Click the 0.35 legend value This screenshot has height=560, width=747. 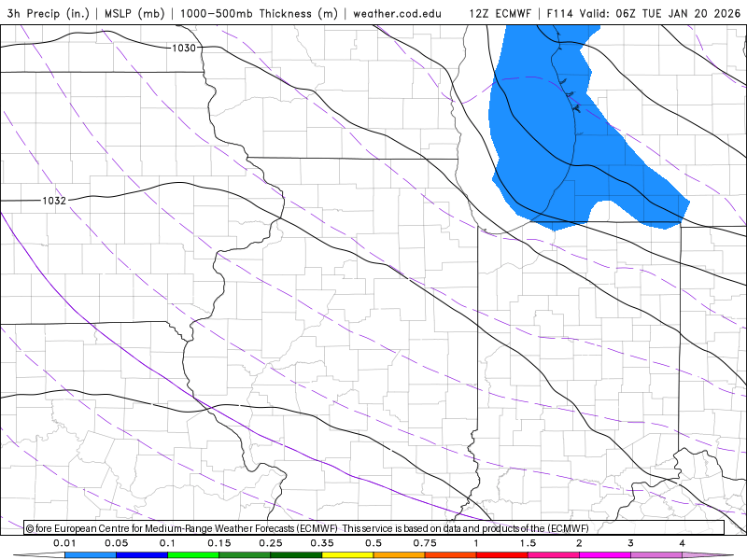[322, 543]
